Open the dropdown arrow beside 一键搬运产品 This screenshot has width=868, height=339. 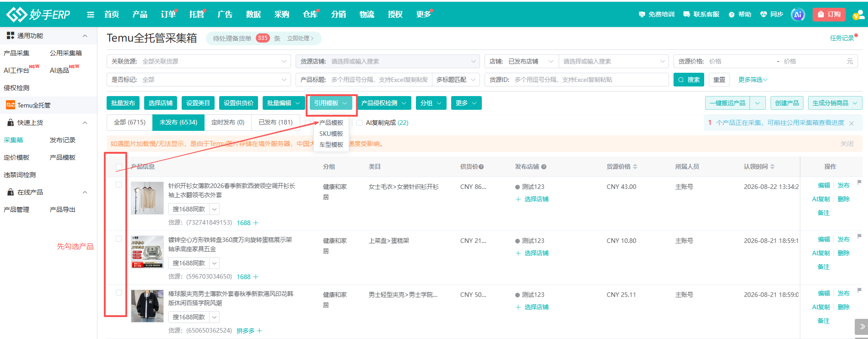point(758,103)
